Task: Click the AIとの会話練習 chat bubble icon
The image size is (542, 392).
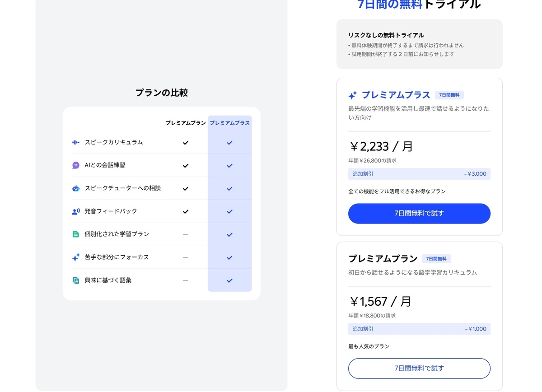Action: (x=76, y=165)
